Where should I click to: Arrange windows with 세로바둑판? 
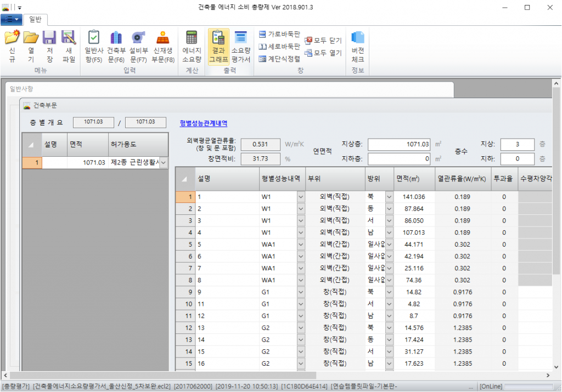coord(279,47)
